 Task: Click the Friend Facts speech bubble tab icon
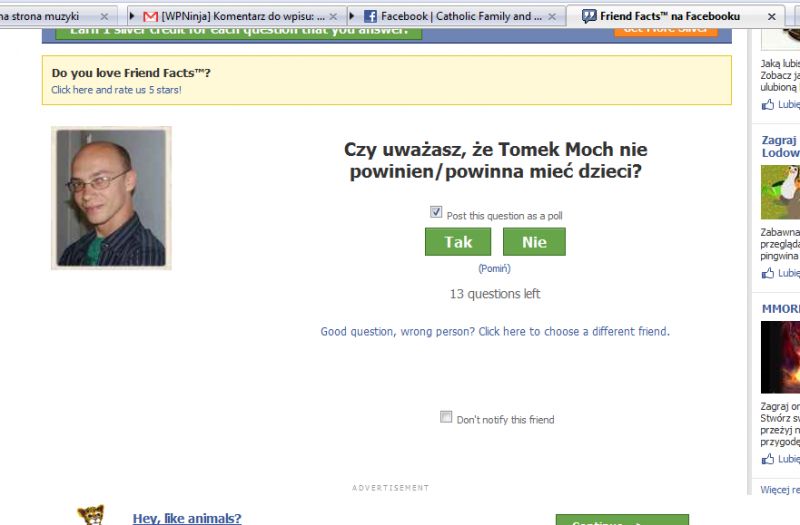(589, 16)
